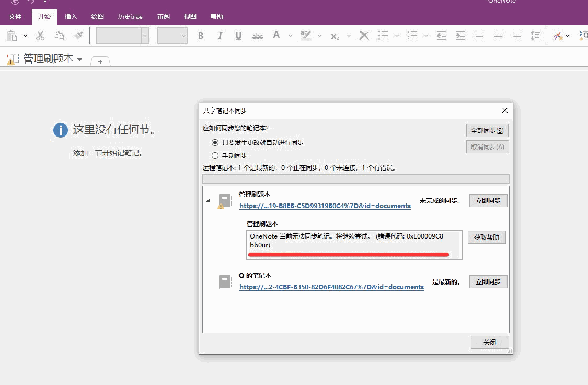Viewport: 588px width, 385px height.
Task: Expand bullet list style dropdown
Action: [x=397, y=36]
